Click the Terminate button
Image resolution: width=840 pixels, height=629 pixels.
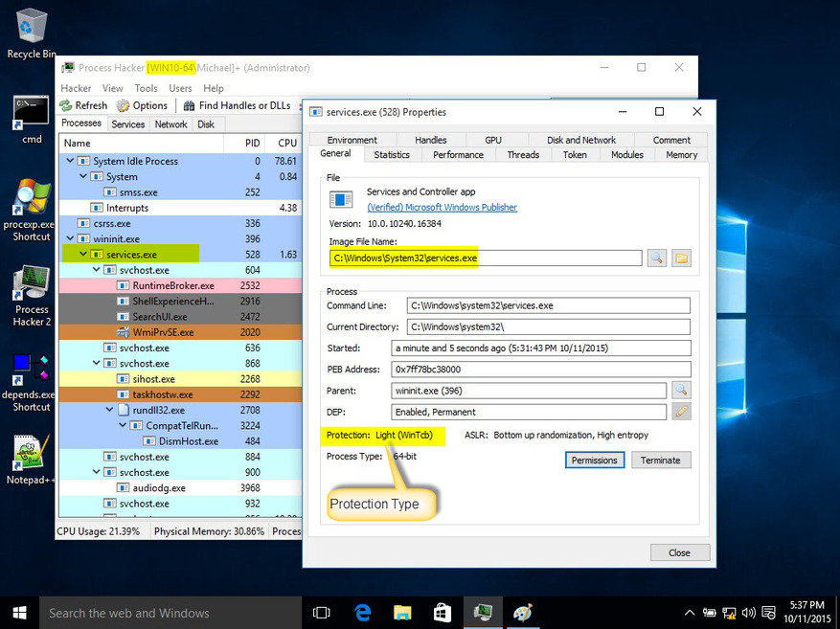[661, 460]
